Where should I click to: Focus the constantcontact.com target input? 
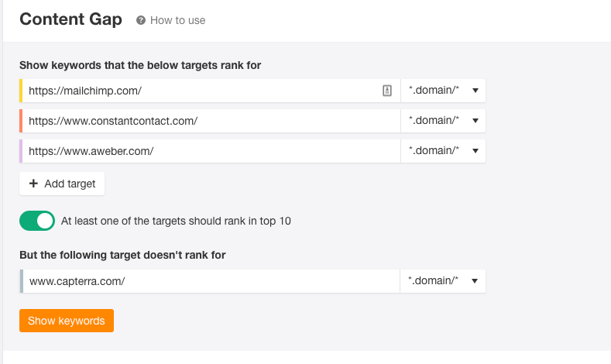pyautogui.click(x=211, y=121)
